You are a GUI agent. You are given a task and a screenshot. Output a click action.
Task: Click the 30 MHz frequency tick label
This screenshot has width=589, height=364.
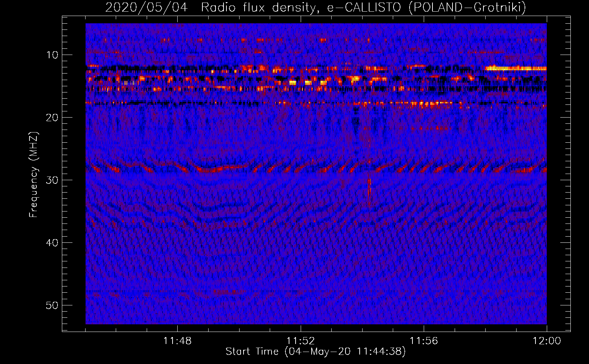pyautogui.click(x=52, y=180)
